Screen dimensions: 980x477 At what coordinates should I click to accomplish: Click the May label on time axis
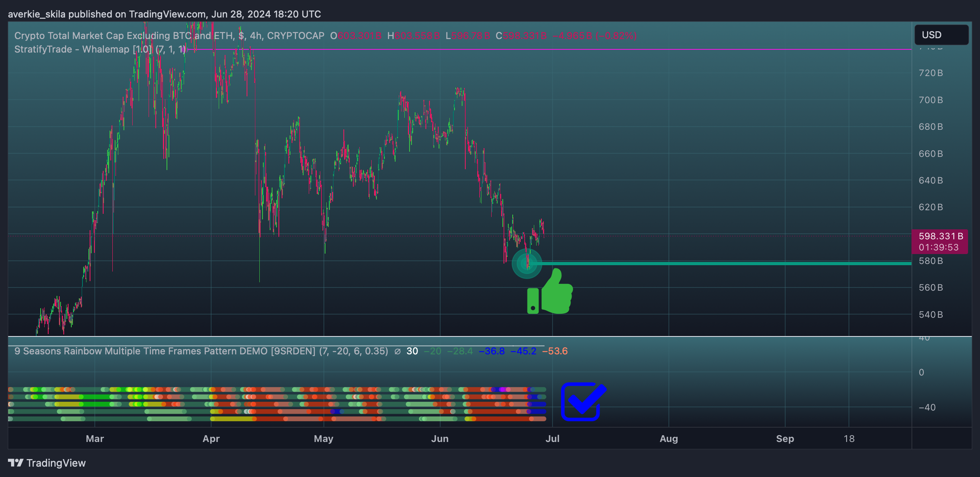point(323,439)
